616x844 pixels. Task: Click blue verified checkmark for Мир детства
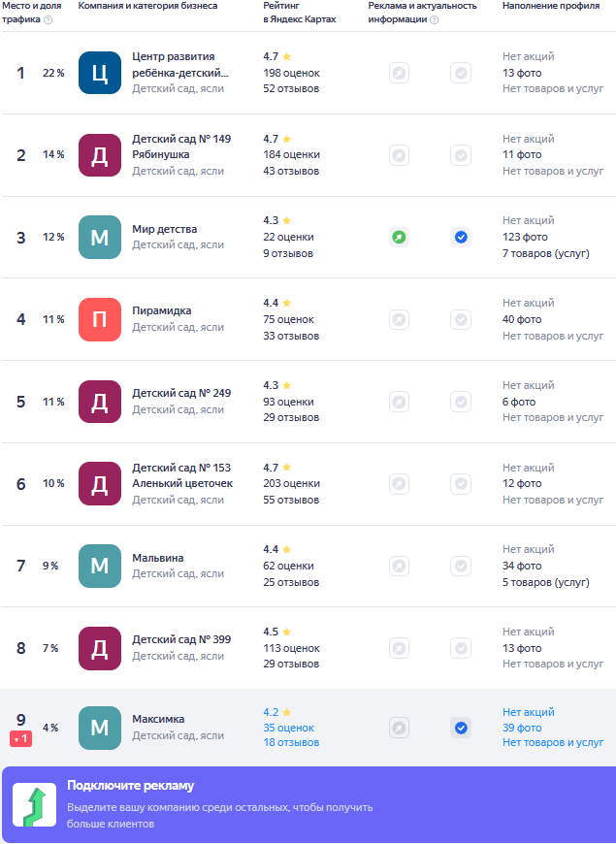tap(461, 237)
